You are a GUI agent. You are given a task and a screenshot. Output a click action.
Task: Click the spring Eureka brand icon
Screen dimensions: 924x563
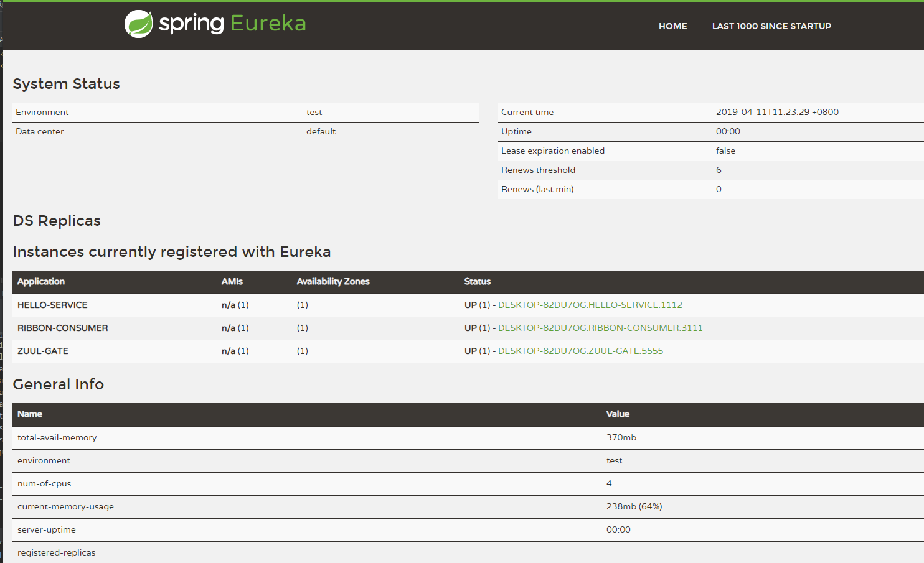point(138,23)
